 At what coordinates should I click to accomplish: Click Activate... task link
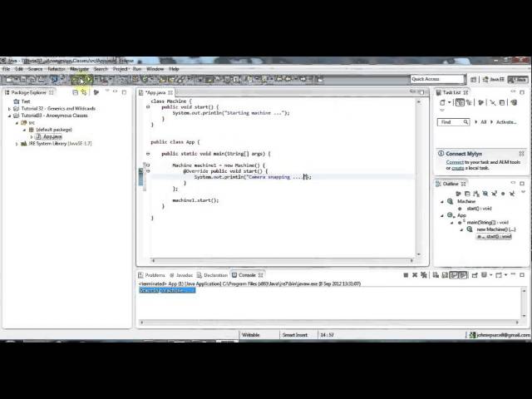click(506, 122)
